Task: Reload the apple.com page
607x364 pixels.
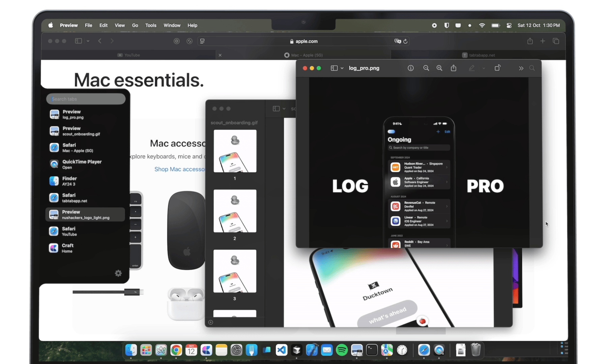Action: coord(405,41)
